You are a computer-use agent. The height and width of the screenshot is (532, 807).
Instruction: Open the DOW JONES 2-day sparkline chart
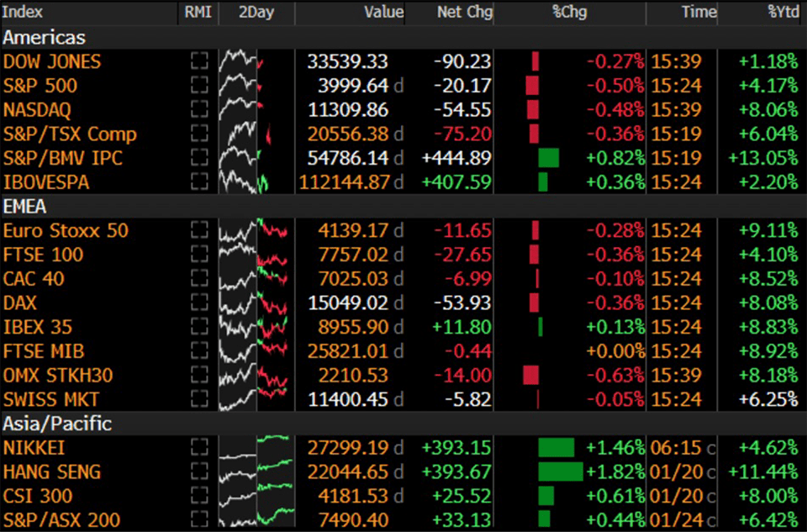point(256,61)
